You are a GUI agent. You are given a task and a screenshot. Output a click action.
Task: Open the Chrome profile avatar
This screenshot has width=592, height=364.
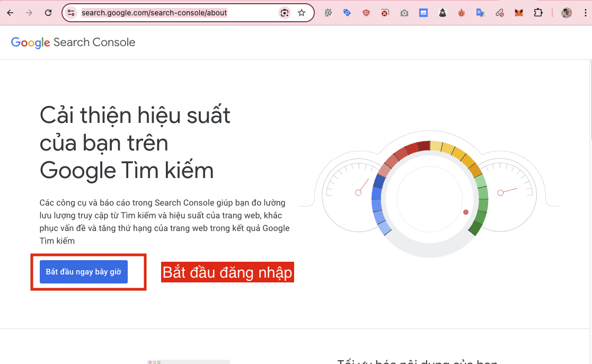pos(567,13)
